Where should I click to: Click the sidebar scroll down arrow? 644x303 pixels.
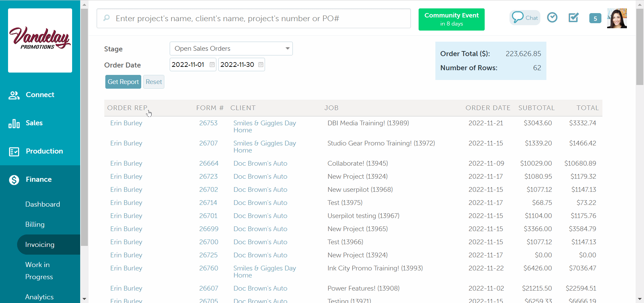click(x=84, y=299)
